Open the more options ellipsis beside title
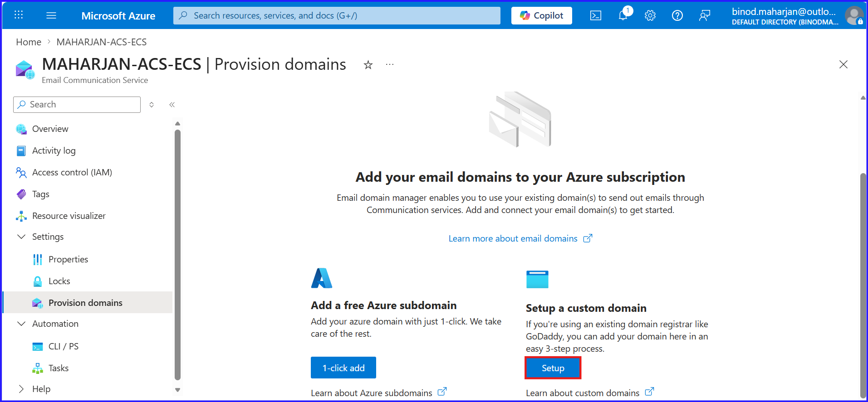The height and width of the screenshot is (402, 868). click(x=390, y=64)
